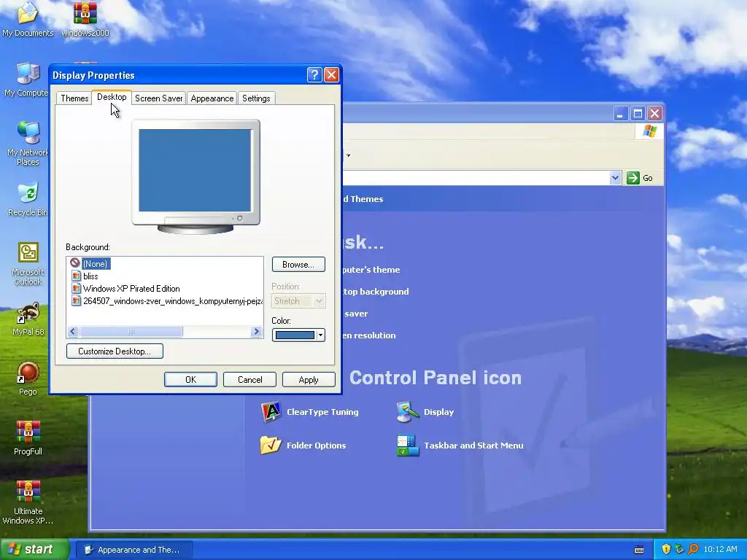Switch to the Desktop tab
This screenshot has height=560, width=747.
(112, 97)
